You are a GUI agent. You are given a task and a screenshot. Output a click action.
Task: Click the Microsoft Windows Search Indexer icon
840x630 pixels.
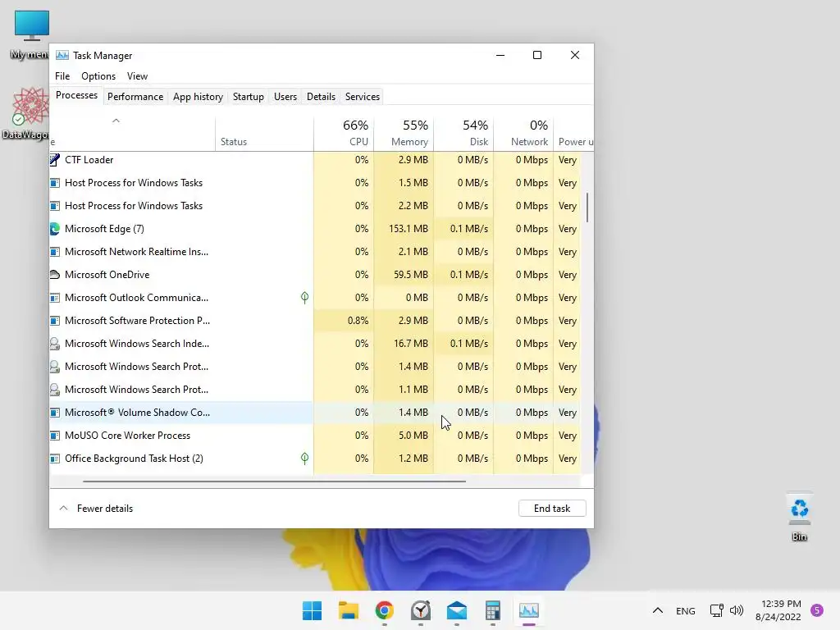(55, 344)
